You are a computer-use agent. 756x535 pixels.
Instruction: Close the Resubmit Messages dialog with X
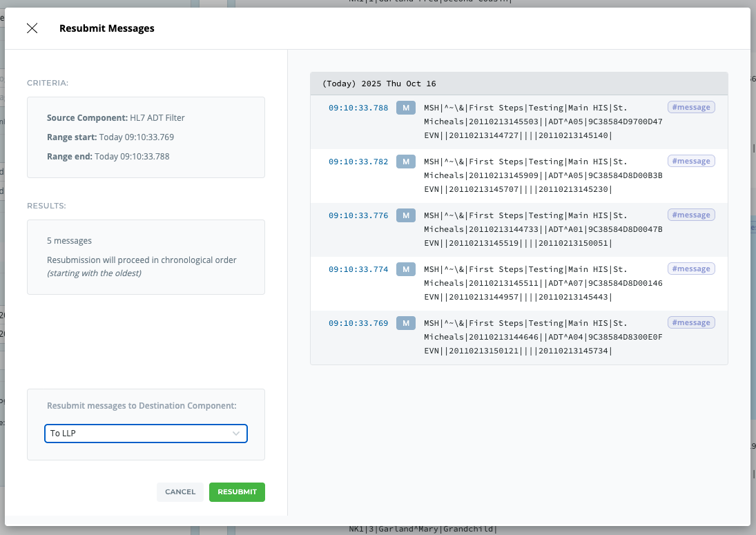tap(32, 28)
